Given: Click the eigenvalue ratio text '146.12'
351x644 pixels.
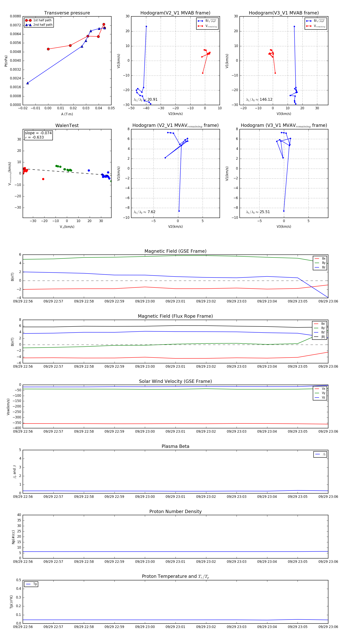Looking at the screenshot, I should 266,100.
